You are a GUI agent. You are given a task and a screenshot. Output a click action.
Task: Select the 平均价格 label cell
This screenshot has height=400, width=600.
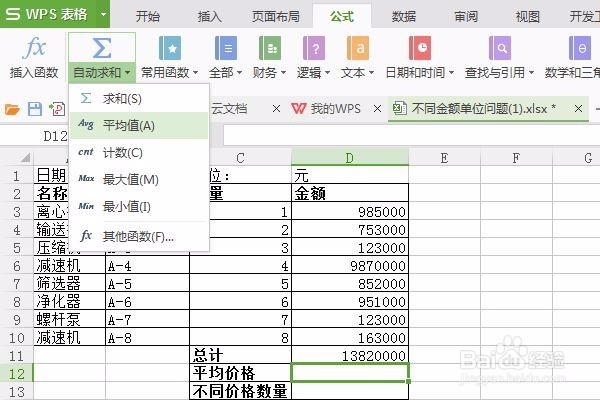point(240,374)
